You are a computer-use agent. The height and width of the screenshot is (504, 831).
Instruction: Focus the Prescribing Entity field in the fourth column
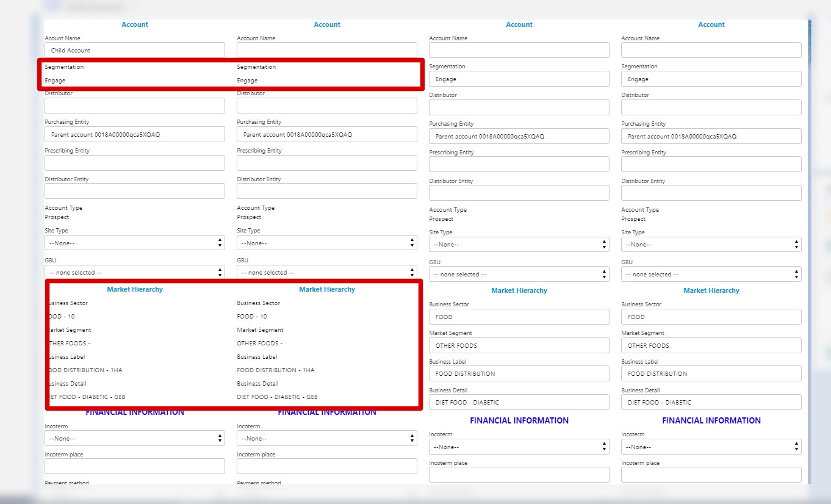(x=711, y=164)
